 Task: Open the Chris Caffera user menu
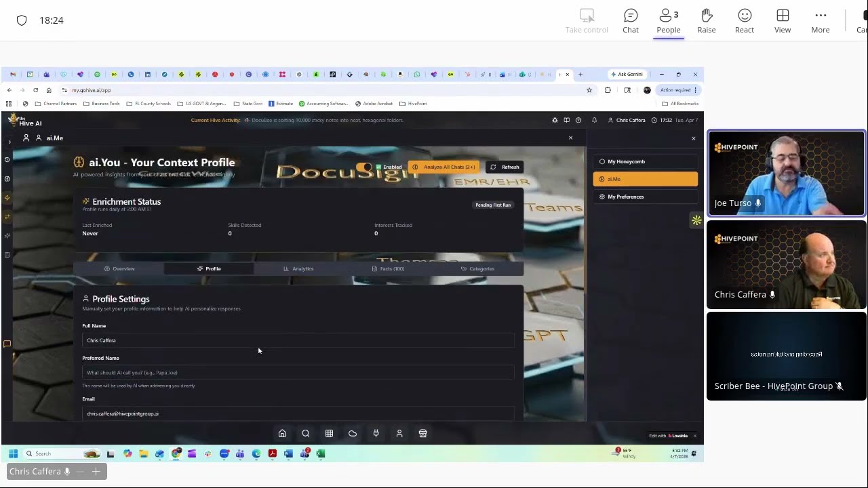627,120
